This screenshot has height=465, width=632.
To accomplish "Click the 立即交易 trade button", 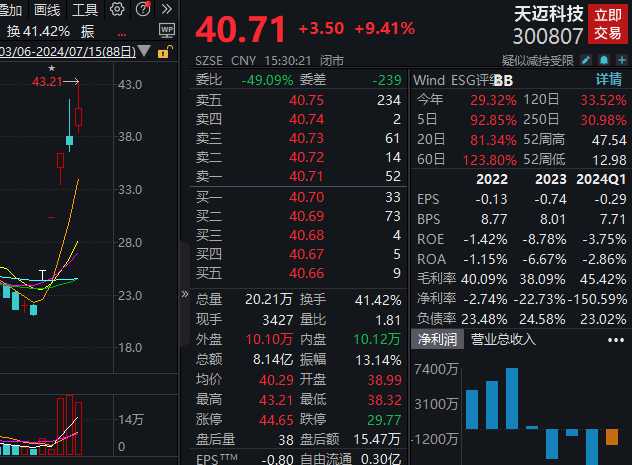I will coord(608,24).
